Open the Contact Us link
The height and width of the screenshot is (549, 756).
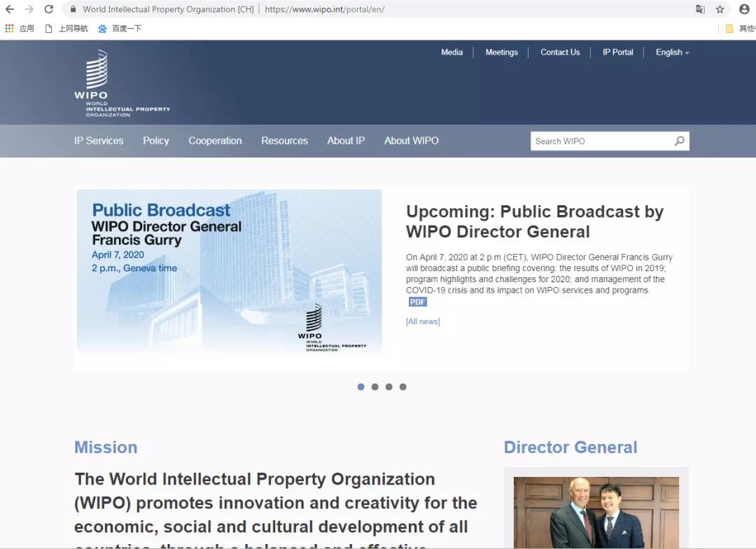pos(560,52)
